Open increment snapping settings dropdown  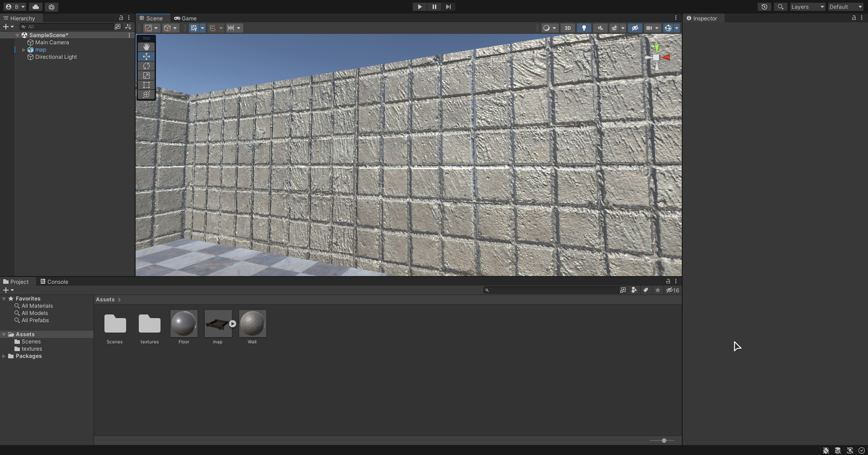(x=234, y=28)
